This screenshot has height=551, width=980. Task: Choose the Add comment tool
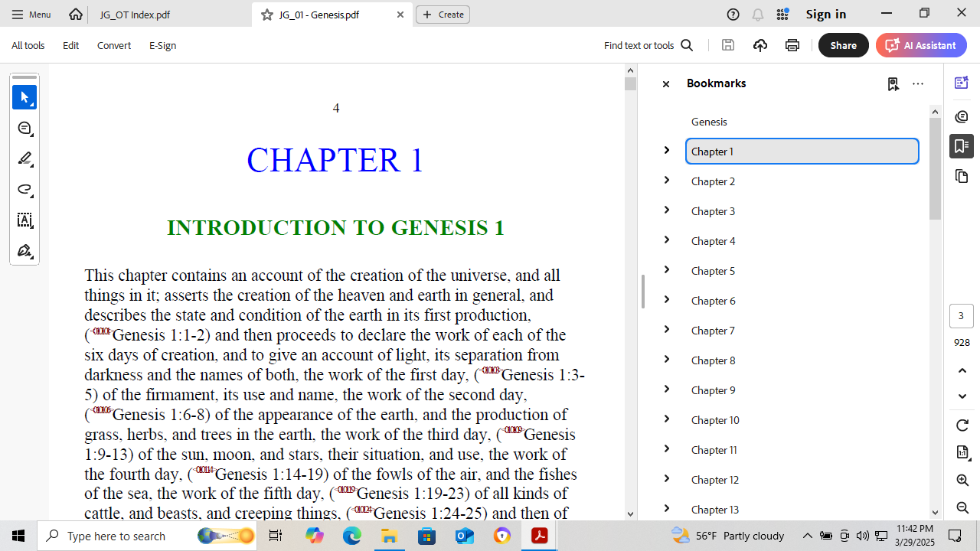click(x=24, y=129)
